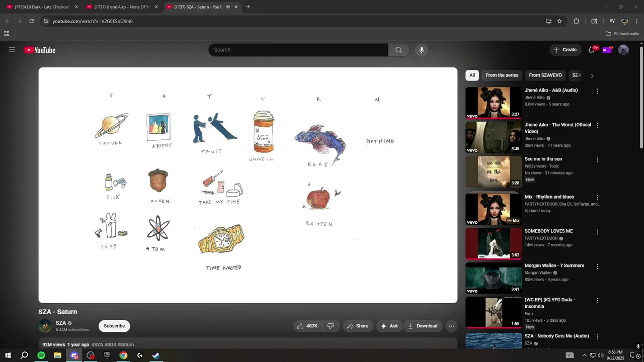Screen dimensions: 644x362
Task: Open the Chrome apps grid shortcut
Action: (7, 34)
